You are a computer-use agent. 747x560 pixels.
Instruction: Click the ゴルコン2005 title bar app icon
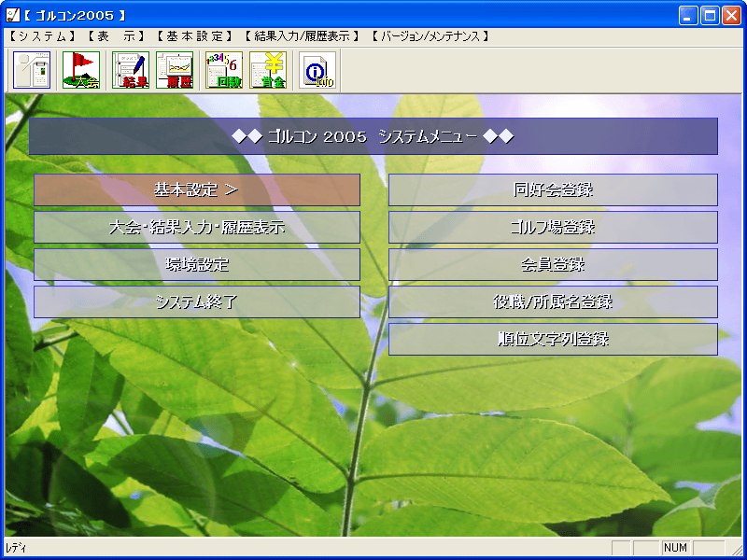tap(13, 15)
